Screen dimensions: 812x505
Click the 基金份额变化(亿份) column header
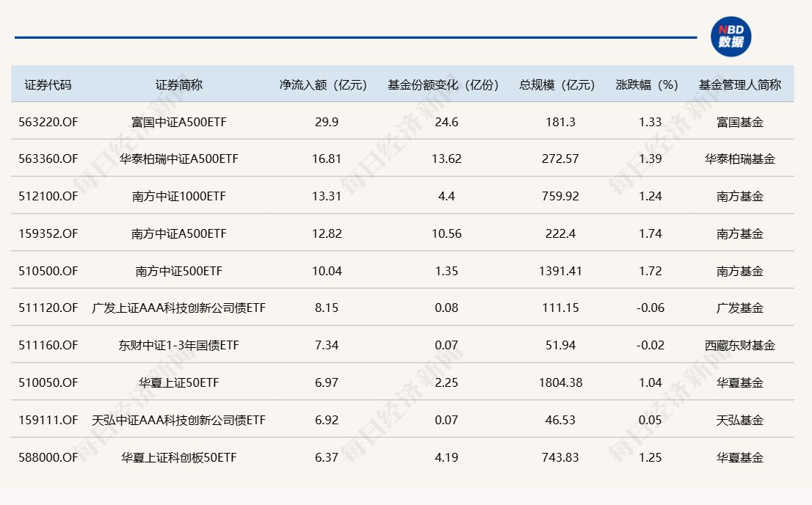(443, 84)
